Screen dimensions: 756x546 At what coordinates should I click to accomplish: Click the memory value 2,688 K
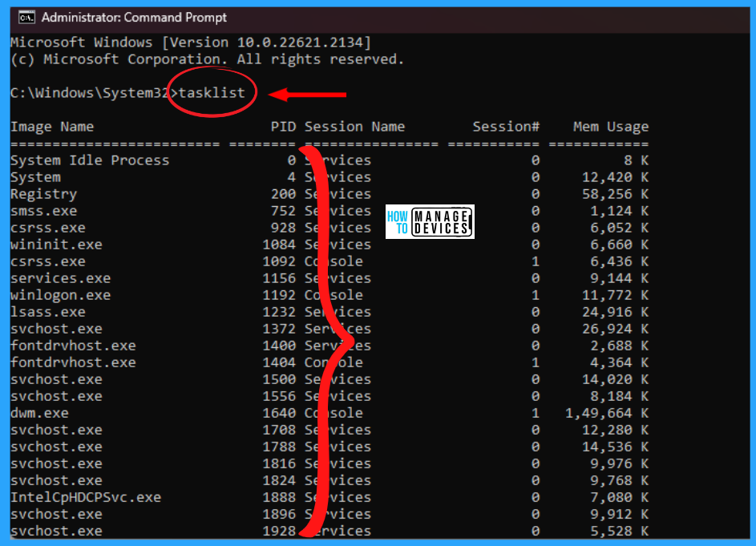pyautogui.click(x=620, y=346)
